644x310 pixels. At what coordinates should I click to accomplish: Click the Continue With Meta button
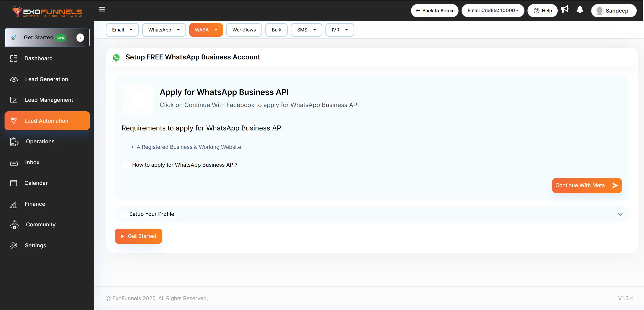[587, 186]
